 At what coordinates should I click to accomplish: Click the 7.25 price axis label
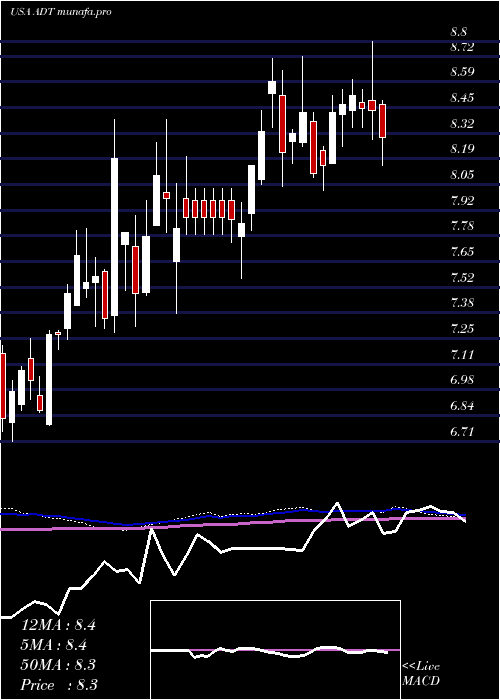pyautogui.click(x=462, y=329)
